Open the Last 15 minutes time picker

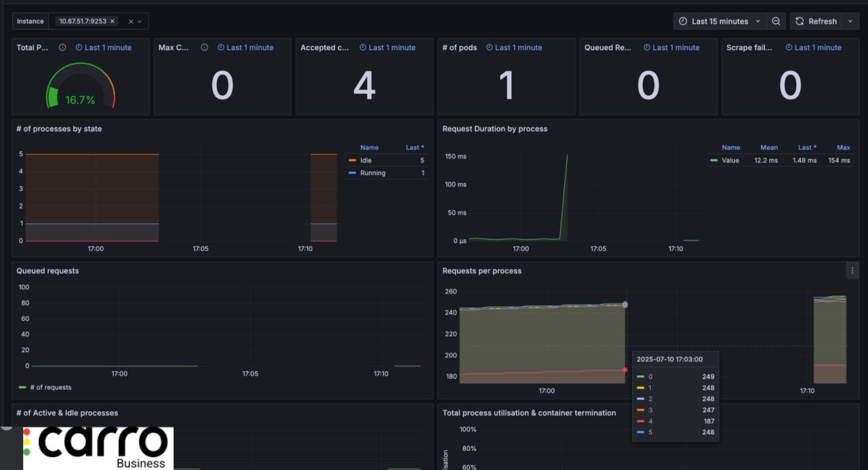pos(719,21)
